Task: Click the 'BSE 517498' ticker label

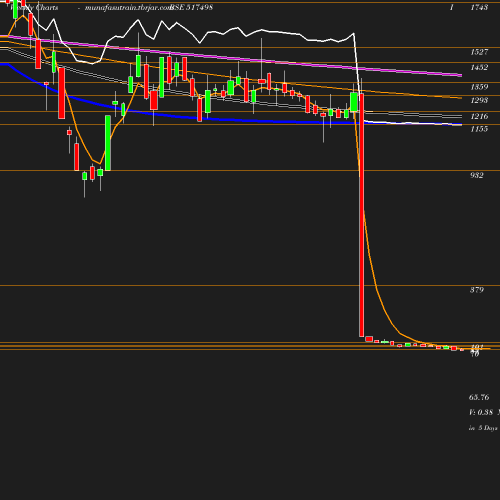Action: [x=191, y=7]
